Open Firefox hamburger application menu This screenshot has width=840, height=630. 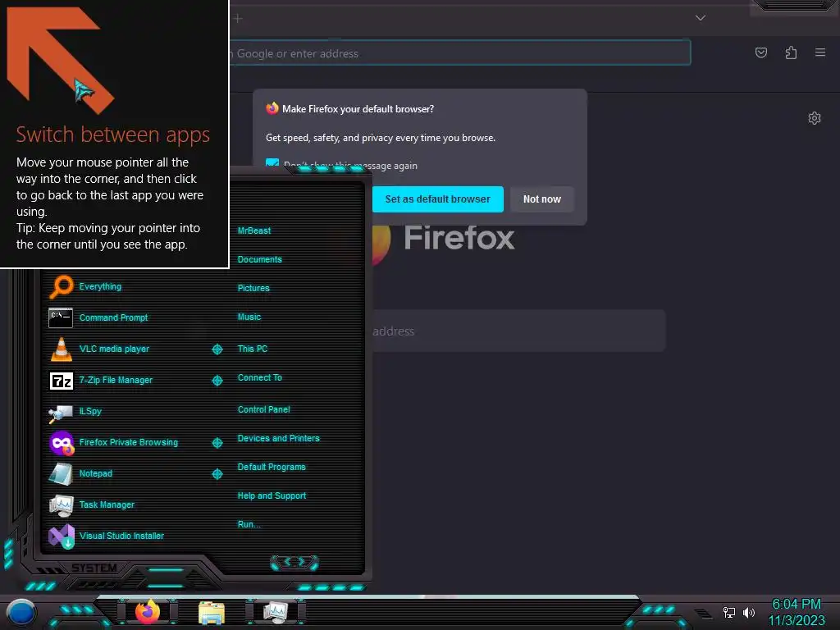click(x=820, y=52)
